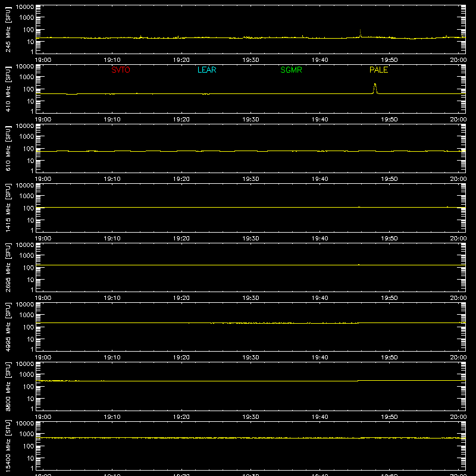The width and height of the screenshot is (476, 476).
Task: Click the 19:40 tick label under the 2695 MHz plot
Action: pos(320,298)
